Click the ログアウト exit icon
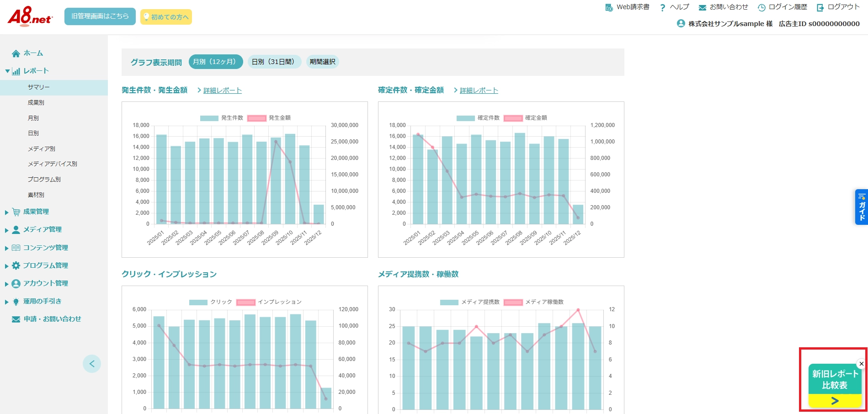Image resolution: width=868 pixels, height=414 pixels. 820,7
